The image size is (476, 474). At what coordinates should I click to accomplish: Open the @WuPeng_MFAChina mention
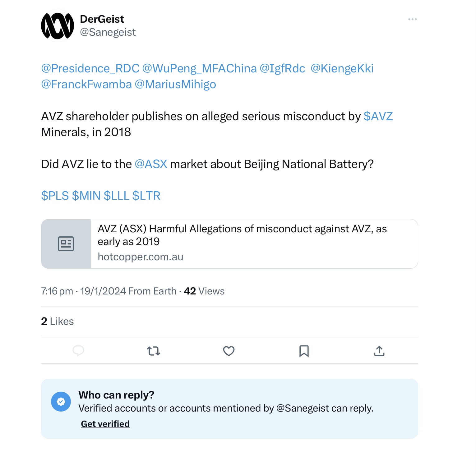199,68
